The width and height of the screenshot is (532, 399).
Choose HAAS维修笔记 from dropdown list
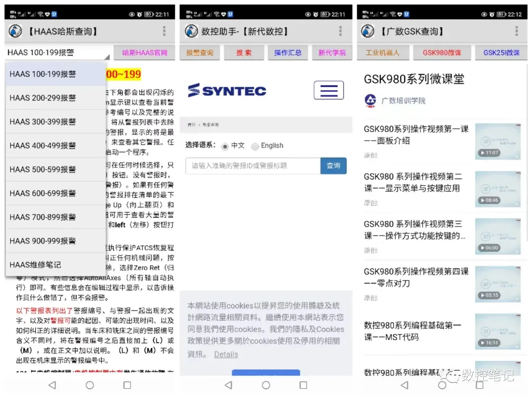56,265
